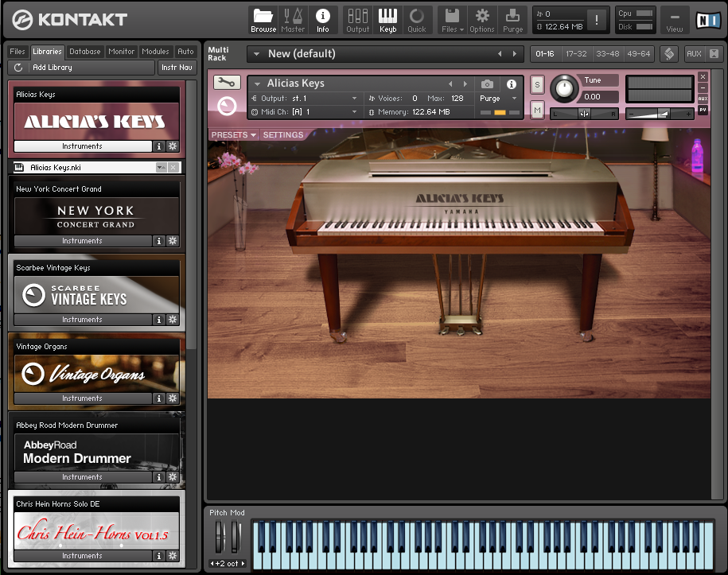Viewport: 728px width, 575px height.
Task: Select rack page 17-32
Action: (576, 54)
